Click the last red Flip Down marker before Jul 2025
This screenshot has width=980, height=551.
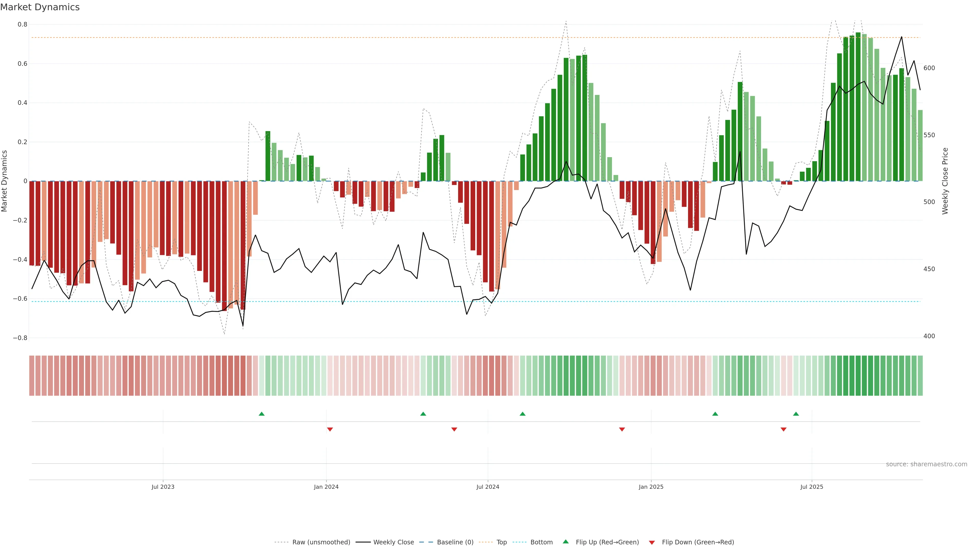click(783, 429)
